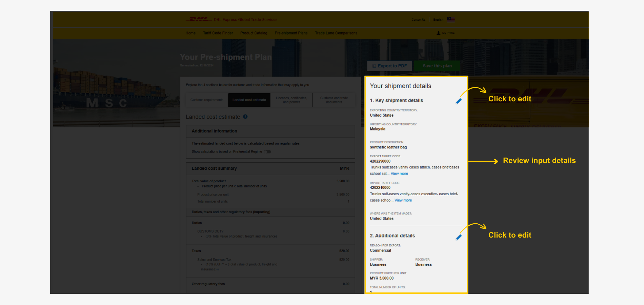Select the English language link
The width and height of the screenshot is (644, 305).
(438, 20)
